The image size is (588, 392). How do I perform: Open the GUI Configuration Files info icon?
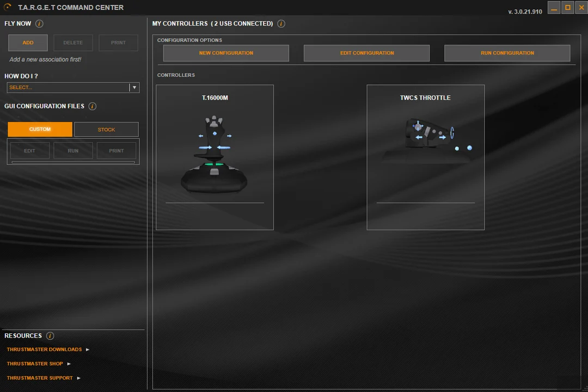point(93,107)
